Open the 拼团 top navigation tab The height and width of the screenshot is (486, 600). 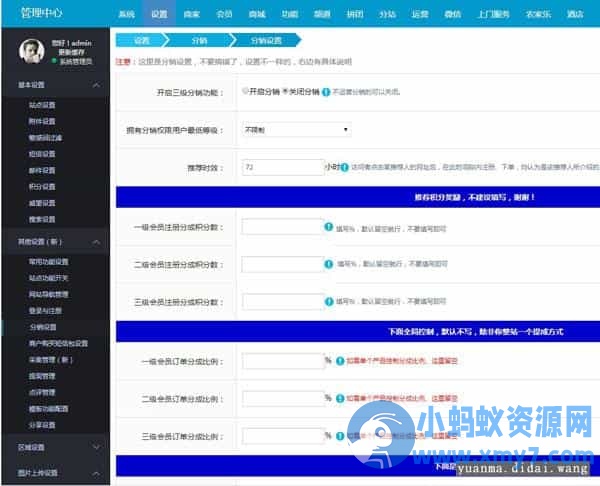pos(355,14)
